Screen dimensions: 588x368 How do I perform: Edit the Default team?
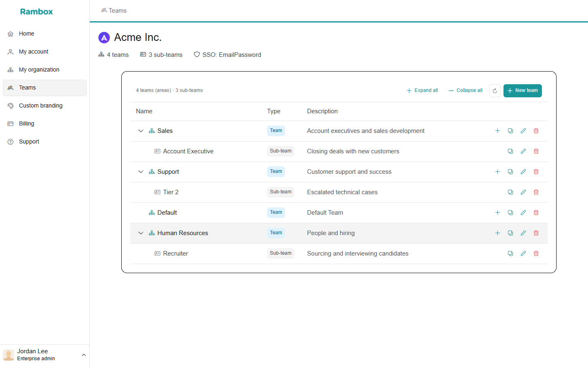(x=523, y=213)
